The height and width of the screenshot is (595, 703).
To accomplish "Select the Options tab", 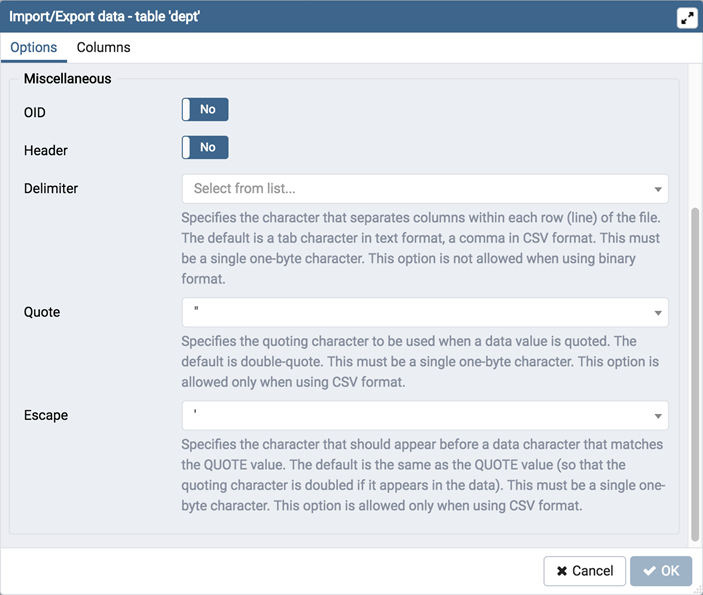I will pos(33,47).
